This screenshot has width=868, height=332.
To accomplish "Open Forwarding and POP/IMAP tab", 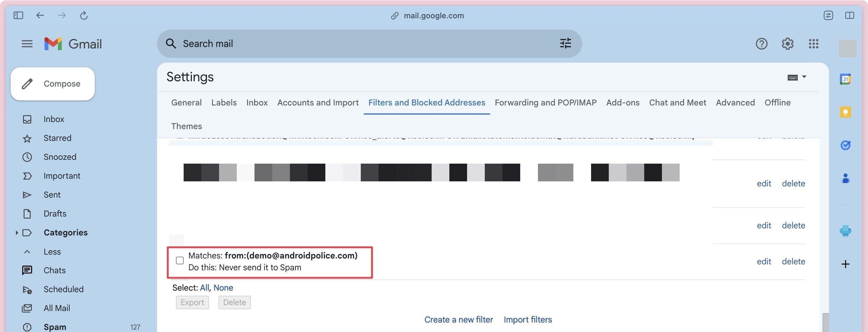I will tap(546, 102).
